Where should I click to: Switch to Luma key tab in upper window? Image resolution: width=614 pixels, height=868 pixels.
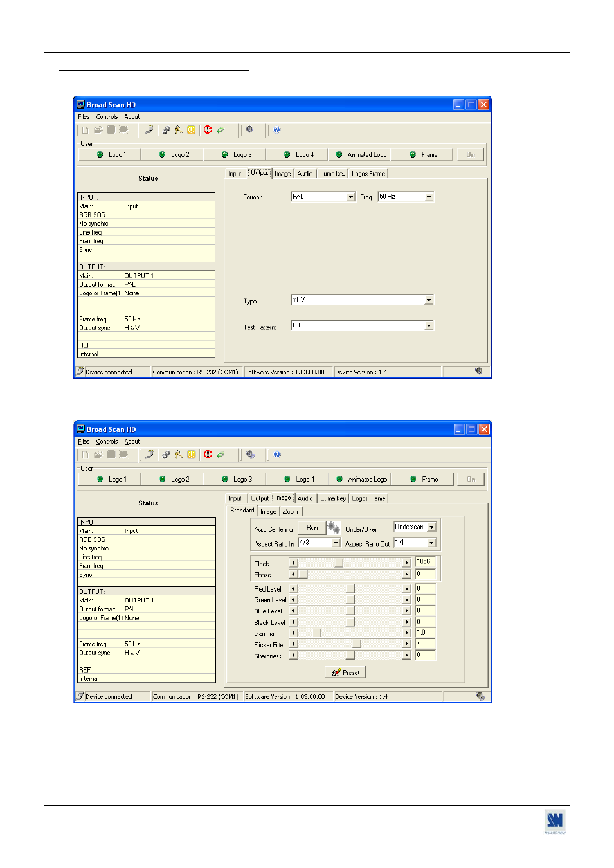pyautogui.click(x=332, y=174)
